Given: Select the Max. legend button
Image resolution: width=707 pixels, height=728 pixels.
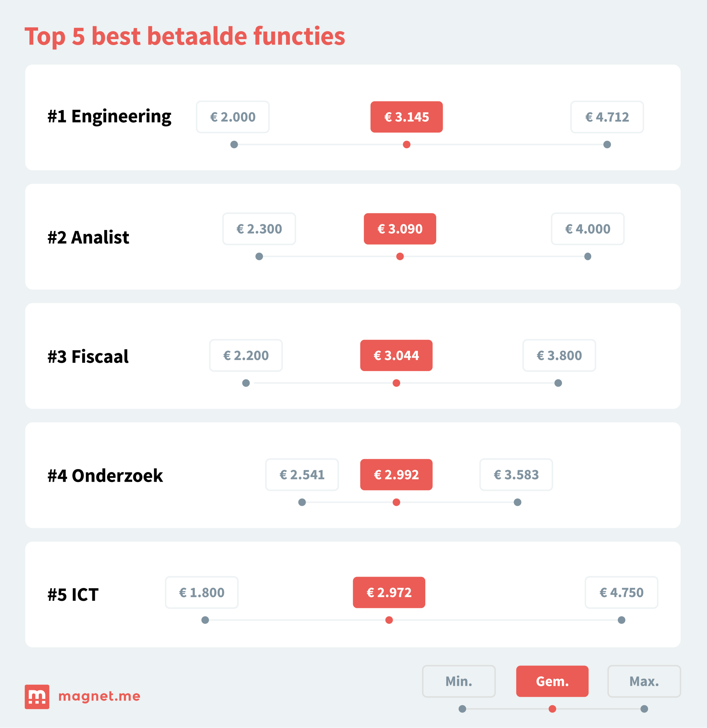Looking at the screenshot, I should tap(644, 681).
